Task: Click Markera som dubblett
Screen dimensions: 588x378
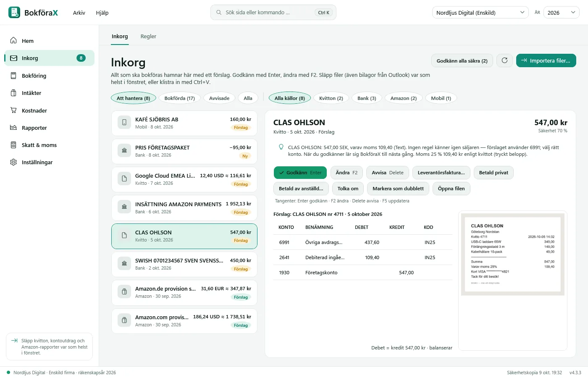Action: pos(398,189)
